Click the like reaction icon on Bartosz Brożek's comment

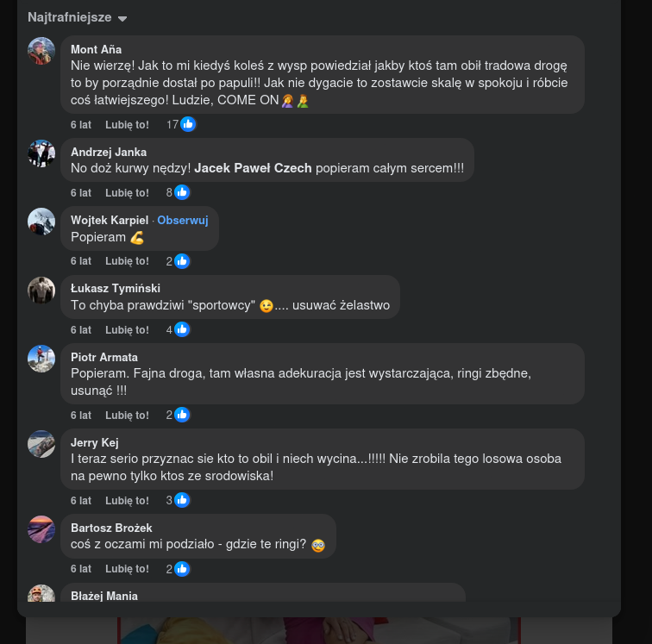click(182, 569)
